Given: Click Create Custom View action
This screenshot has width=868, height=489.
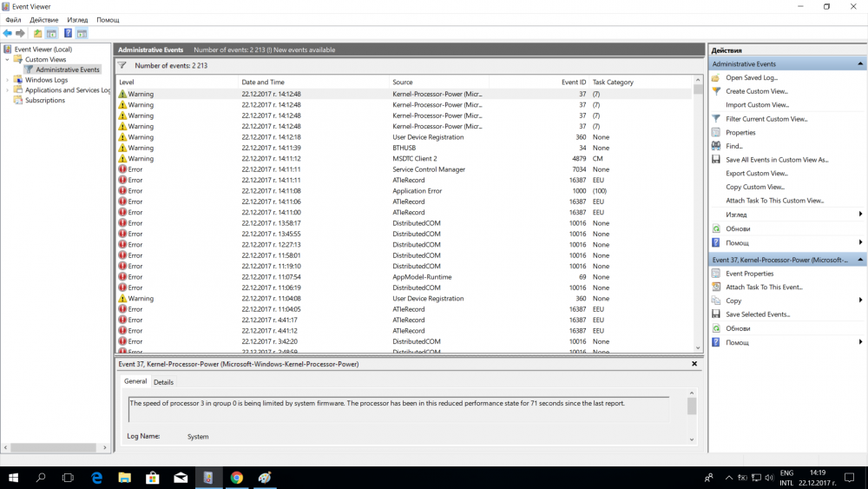Looking at the screenshot, I should click(x=757, y=91).
